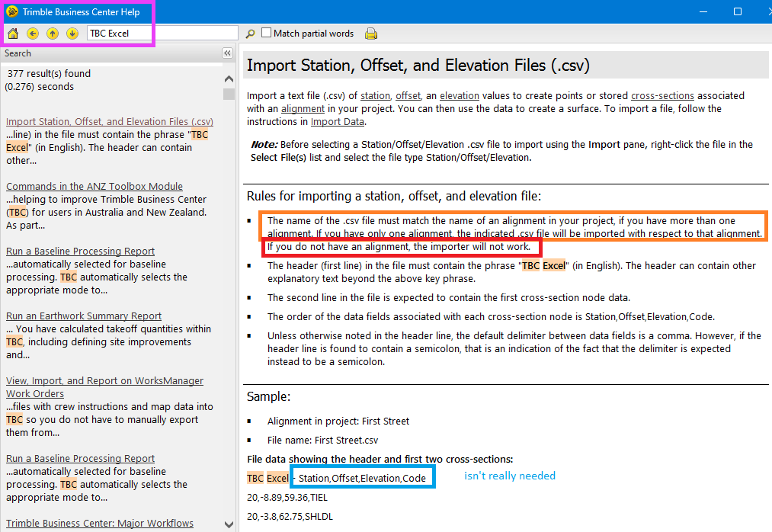Go to previous topic with up arrow icon
772x532 pixels.
[52, 34]
